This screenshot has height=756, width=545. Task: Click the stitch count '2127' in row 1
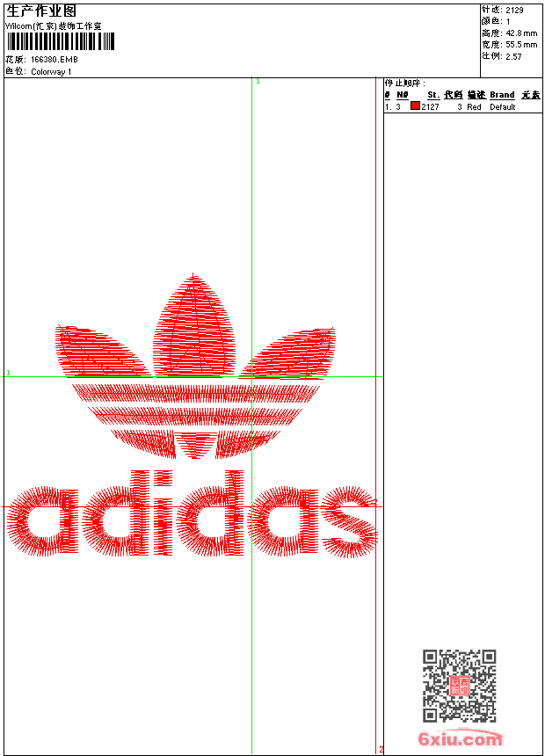(x=430, y=107)
